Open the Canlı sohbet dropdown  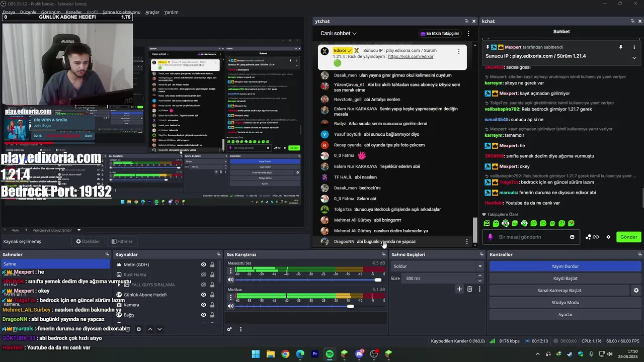(x=339, y=34)
